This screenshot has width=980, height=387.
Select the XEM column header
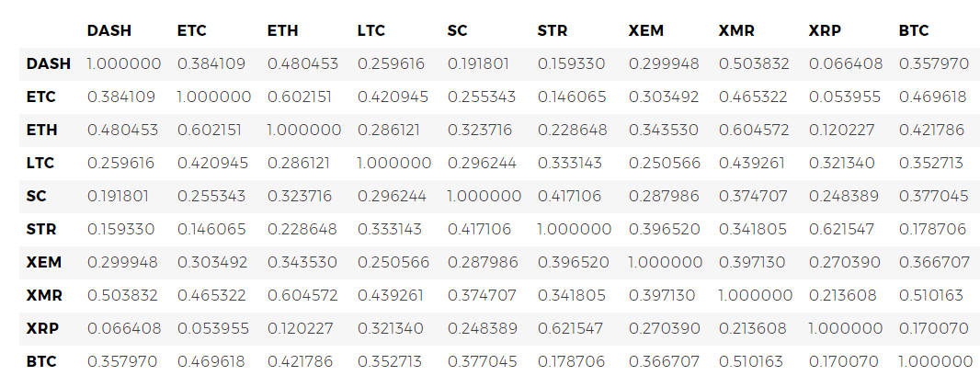(647, 30)
